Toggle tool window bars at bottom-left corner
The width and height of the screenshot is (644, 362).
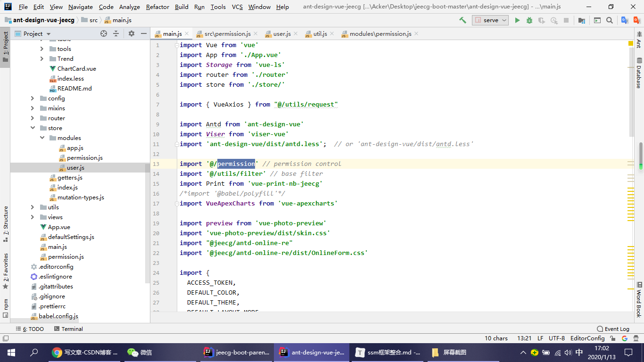point(5,338)
